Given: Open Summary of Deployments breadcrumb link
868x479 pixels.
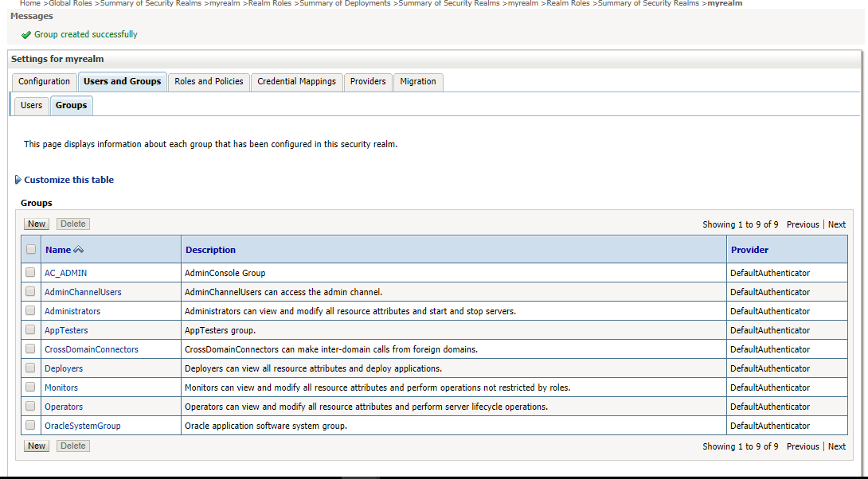Looking at the screenshot, I should tap(345, 3).
